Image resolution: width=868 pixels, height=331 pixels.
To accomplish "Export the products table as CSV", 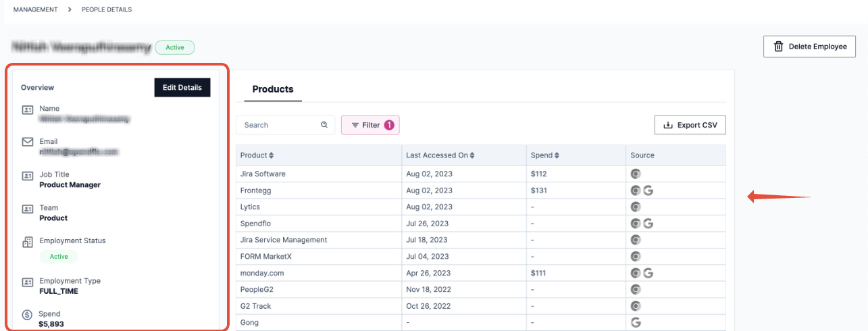I will click(690, 125).
